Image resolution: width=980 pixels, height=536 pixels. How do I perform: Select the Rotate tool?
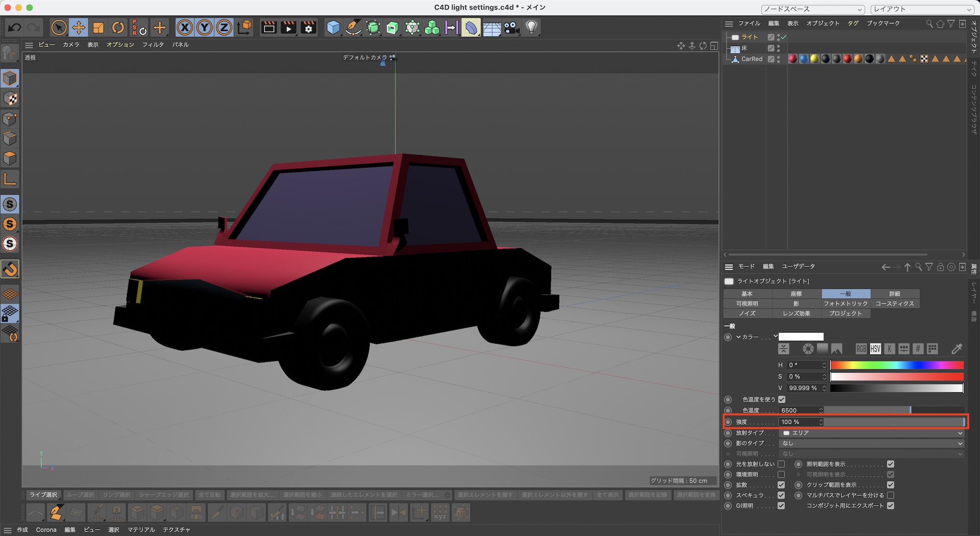pyautogui.click(x=118, y=27)
